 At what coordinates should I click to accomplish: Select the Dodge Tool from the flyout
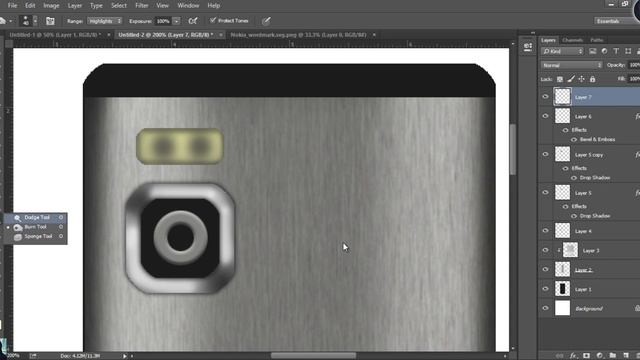[36, 218]
